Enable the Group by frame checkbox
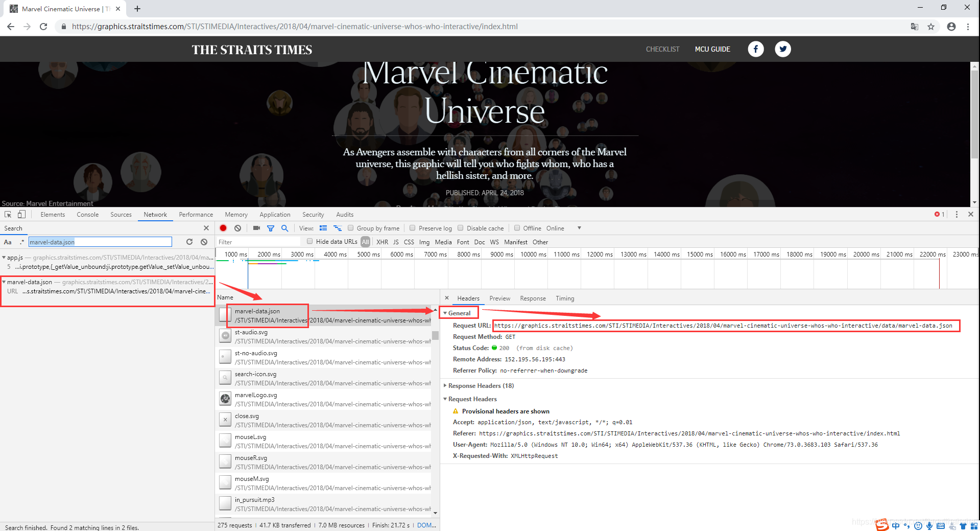 pyautogui.click(x=351, y=228)
